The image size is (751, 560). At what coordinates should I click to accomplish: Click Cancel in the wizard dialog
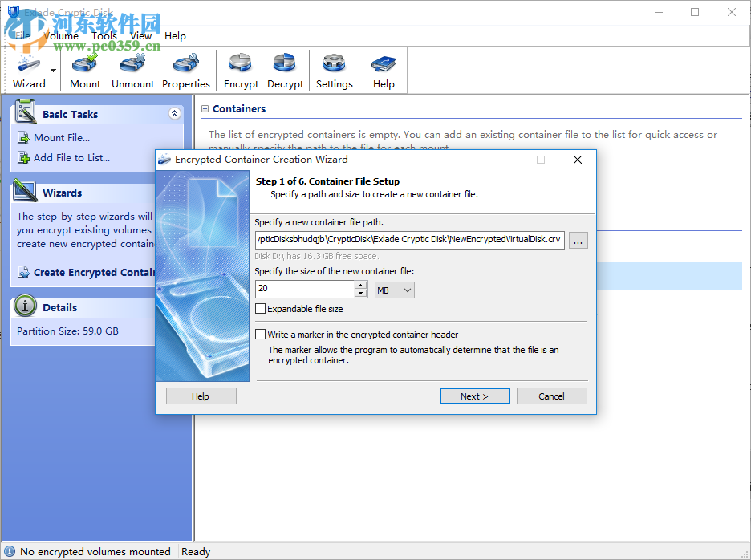pyautogui.click(x=552, y=396)
